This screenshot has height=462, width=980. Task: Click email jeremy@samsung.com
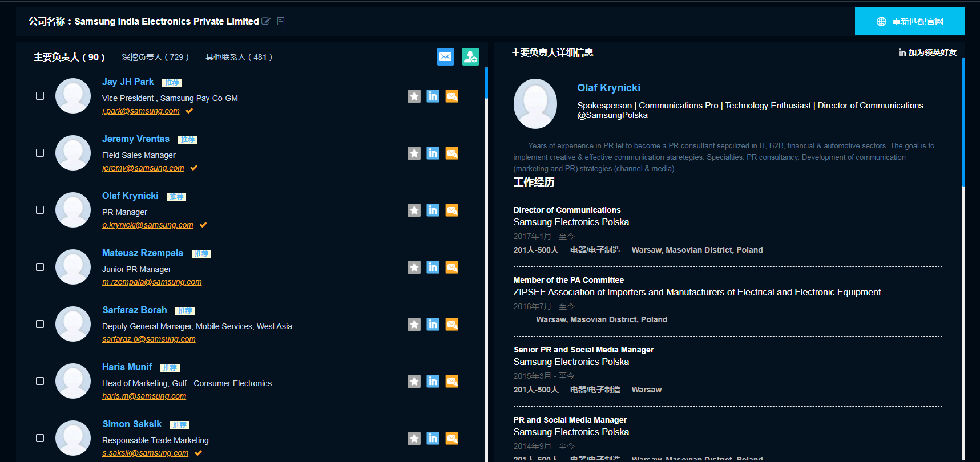click(143, 168)
